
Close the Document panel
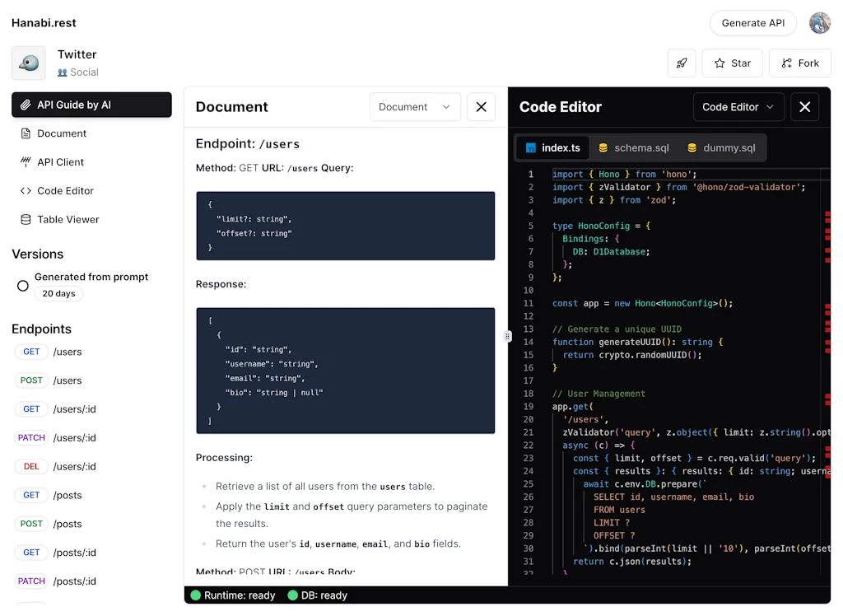[x=482, y=107]
